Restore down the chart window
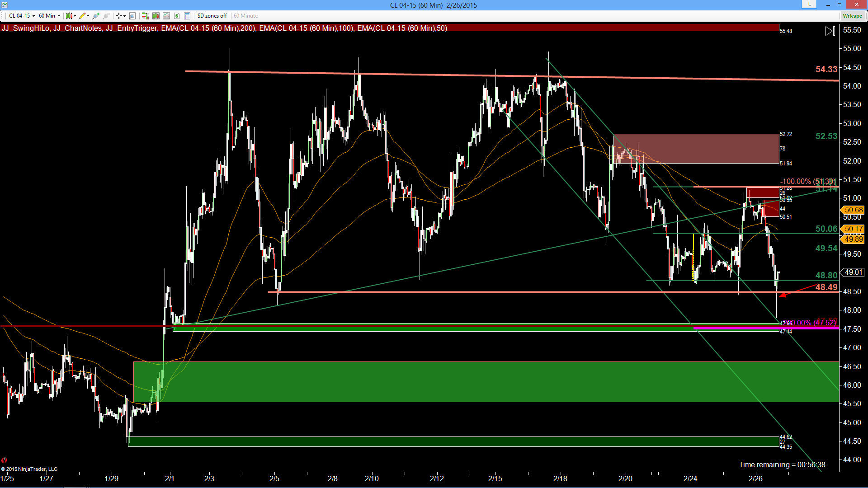Viewport: 868px width, 488px height. [840, 5]
